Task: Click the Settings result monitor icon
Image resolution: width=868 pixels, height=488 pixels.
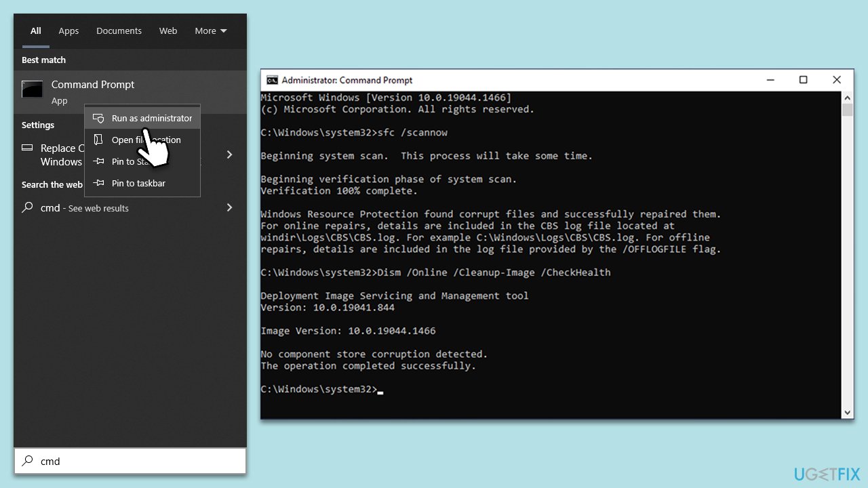Action: 27,148
